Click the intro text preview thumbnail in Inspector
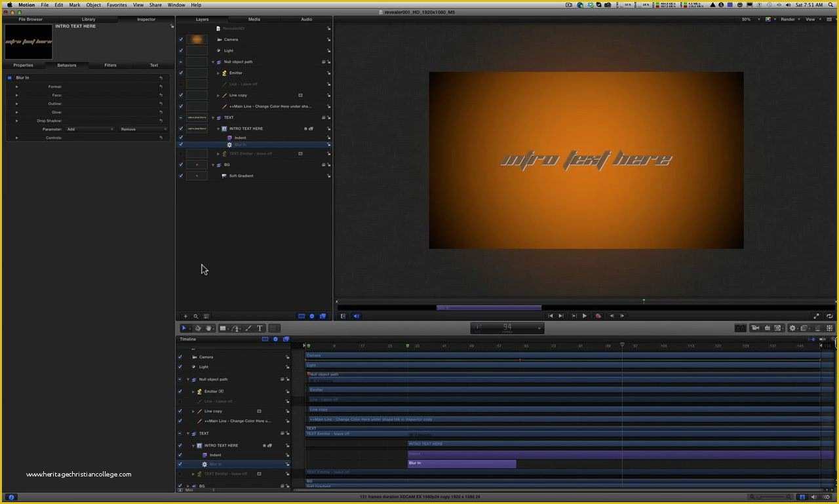This screenshot has width=839, height=504. point(28,41)
